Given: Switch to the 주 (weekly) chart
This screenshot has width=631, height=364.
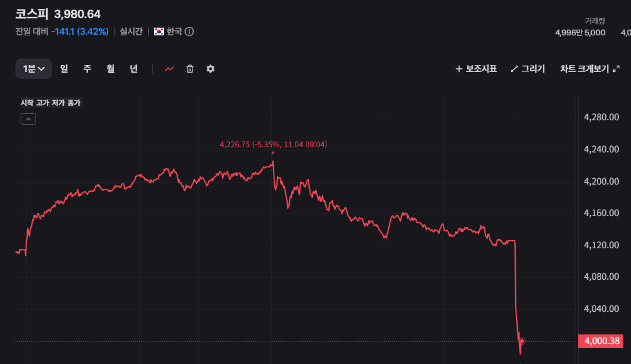Looking at the screenshot, I should tap(87, 69).
